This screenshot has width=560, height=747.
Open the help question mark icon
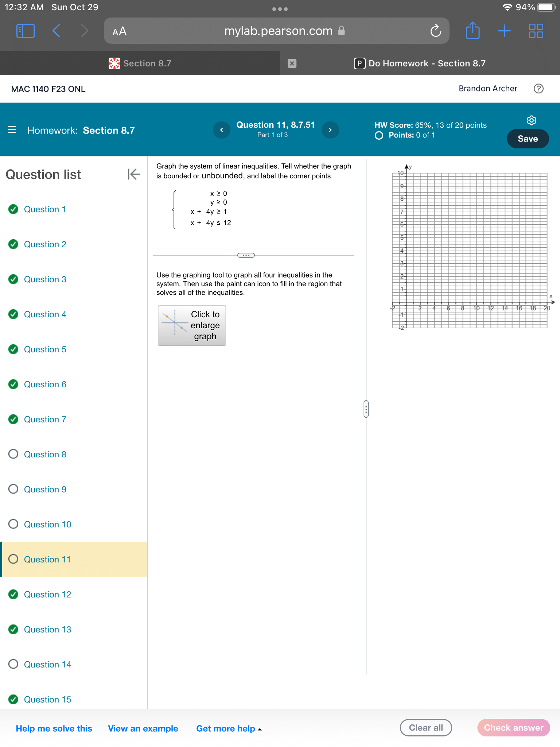[x=538, y=89]
